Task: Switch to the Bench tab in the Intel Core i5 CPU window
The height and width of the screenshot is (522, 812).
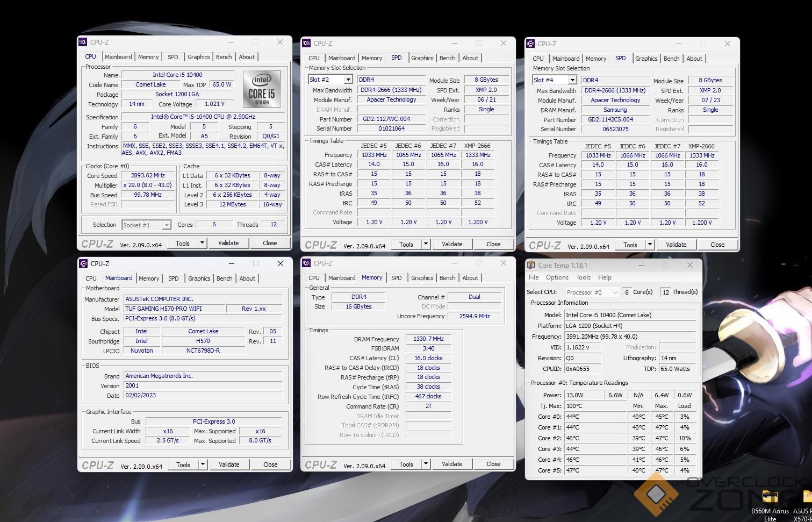Action: (224, 57)
